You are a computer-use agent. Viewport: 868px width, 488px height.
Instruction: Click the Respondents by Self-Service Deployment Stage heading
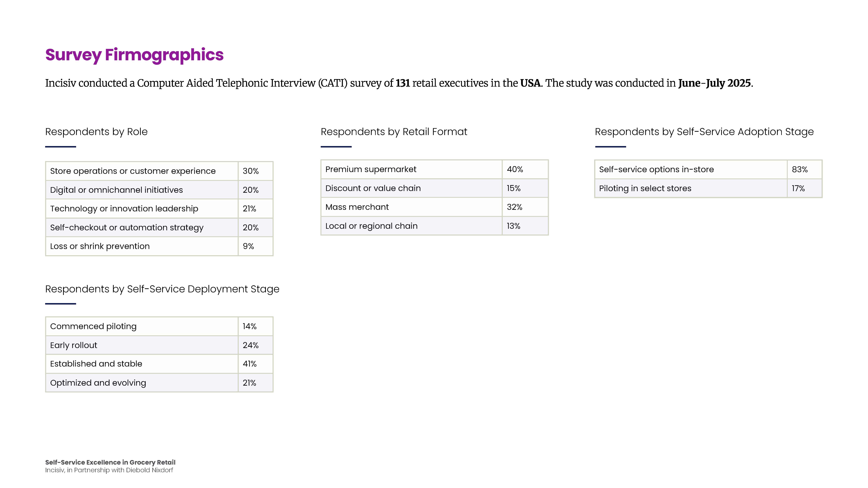[x=162, y=289]
